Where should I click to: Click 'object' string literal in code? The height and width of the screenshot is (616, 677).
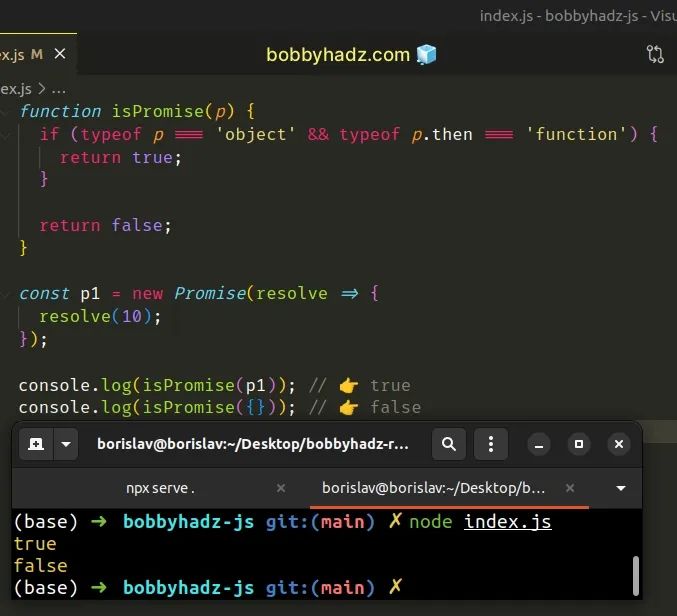[255, 134]
